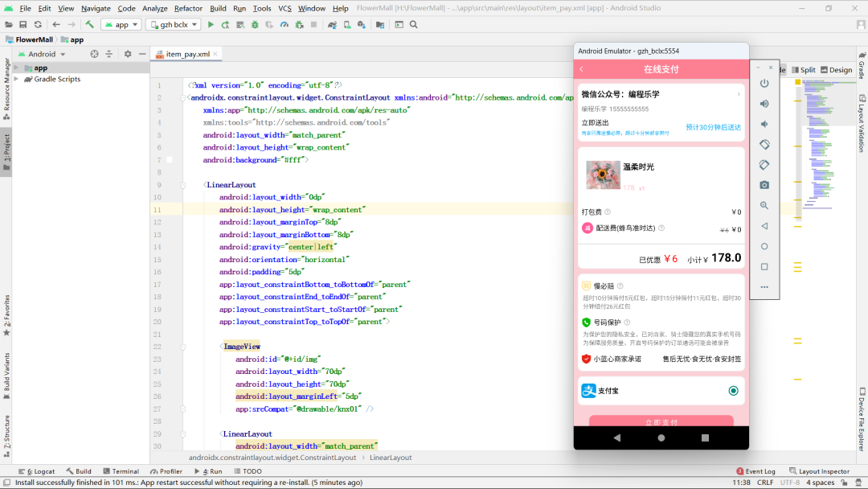This screenshot has width=868, height=489.
Task: Click emulator volume down icon
Action: pyautogui.click(x=764, y=124)
